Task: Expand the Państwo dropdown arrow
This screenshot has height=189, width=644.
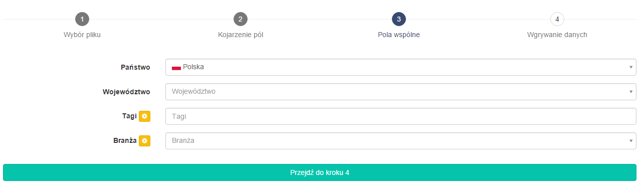Action: click(631, 67)
